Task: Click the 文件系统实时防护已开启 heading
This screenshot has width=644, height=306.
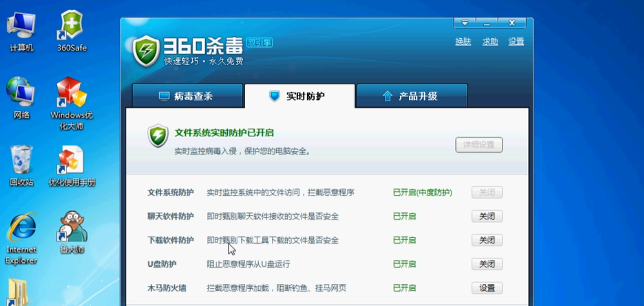Action: tap(224, 133)
